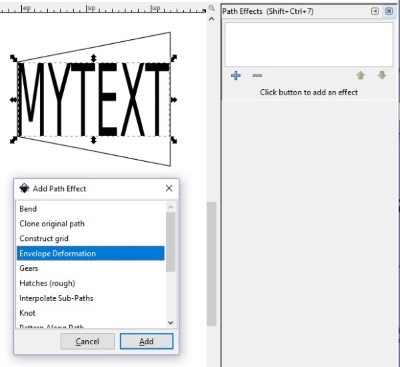Viewport: 400px width, 367px height.
Task: Close the Add Path Effect dialog
Action: 169,188
